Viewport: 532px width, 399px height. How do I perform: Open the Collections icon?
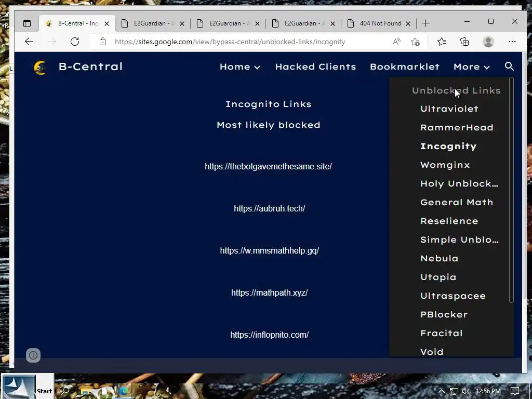pyautogui.click(x=464, y=42)
